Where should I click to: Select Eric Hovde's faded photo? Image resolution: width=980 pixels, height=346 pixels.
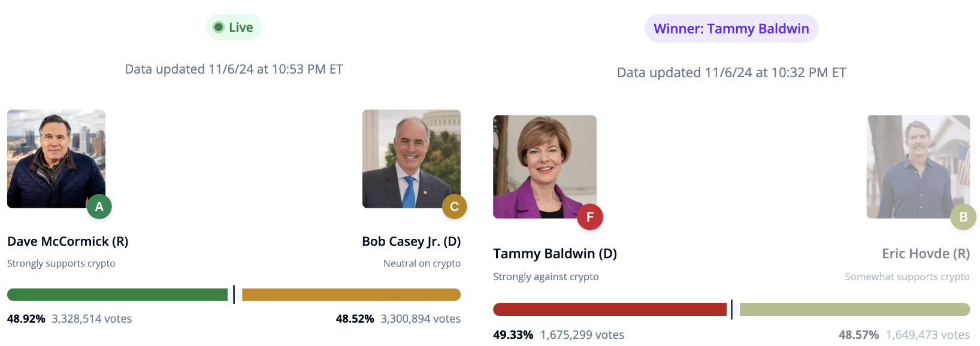918,166
